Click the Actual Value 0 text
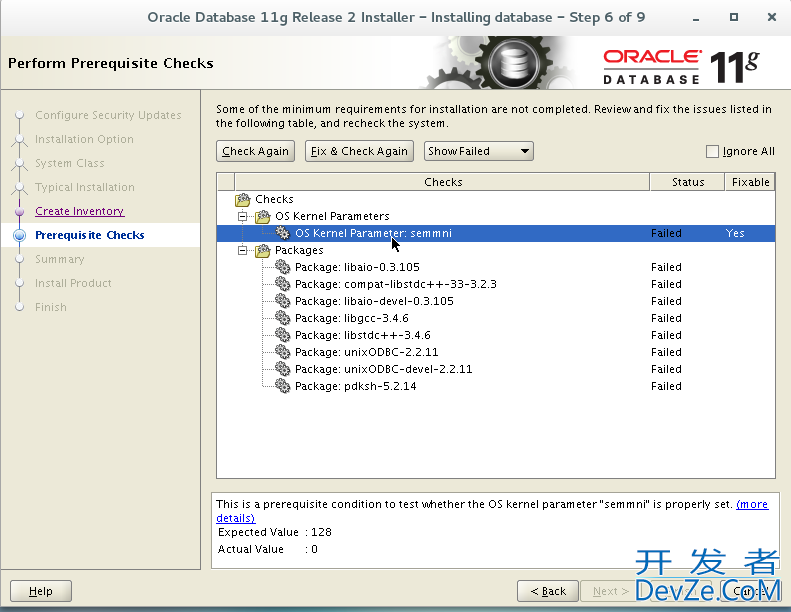The image size is (791, 612). coord(267,549)
